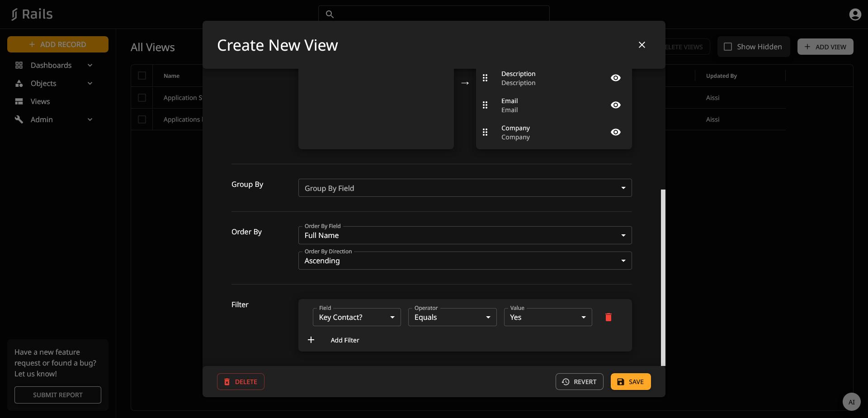Click the plus icon beside Add Filter
Screen dimensions: 868x418
(311, 340)
